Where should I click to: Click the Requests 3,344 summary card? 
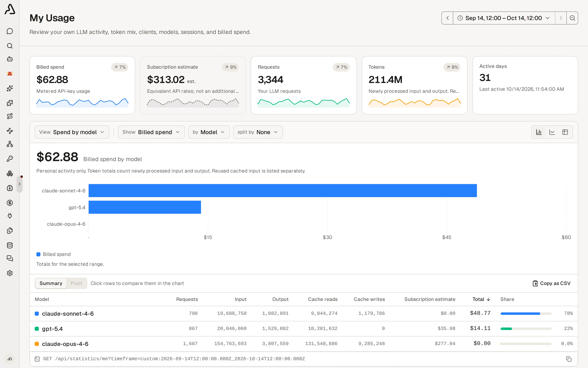[303, 85]
